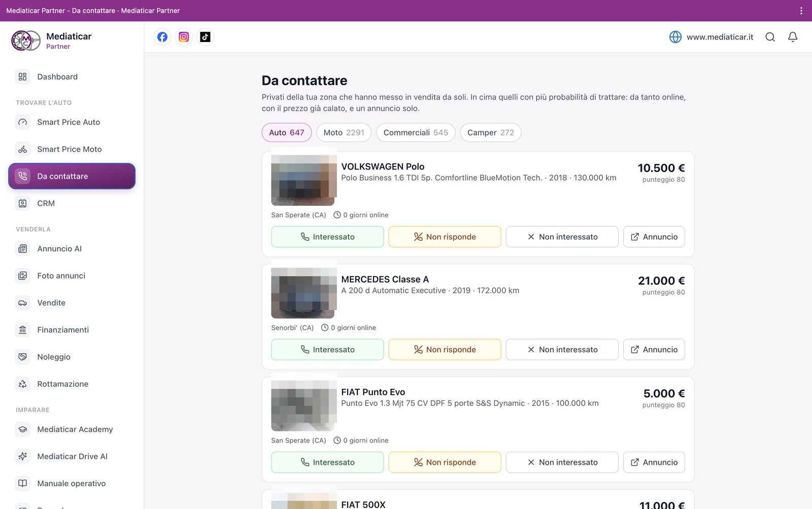Mark Mercedes Classe A as Non interessato
The image size is (812, 509).
click(562, 350)
